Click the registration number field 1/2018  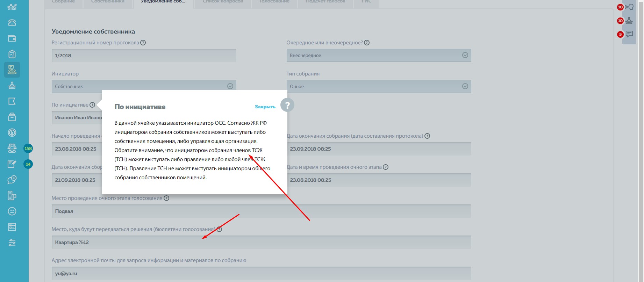click(144, 55)
